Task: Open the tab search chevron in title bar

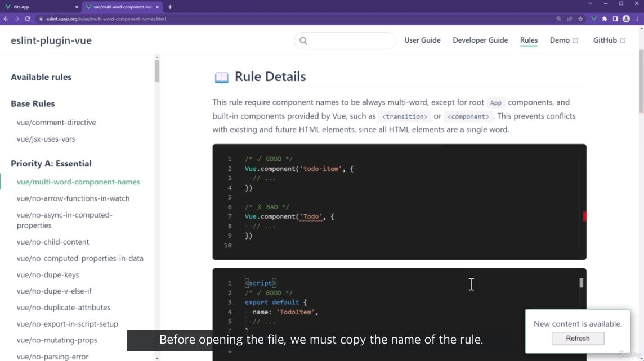Action: [x=590, y=4]
